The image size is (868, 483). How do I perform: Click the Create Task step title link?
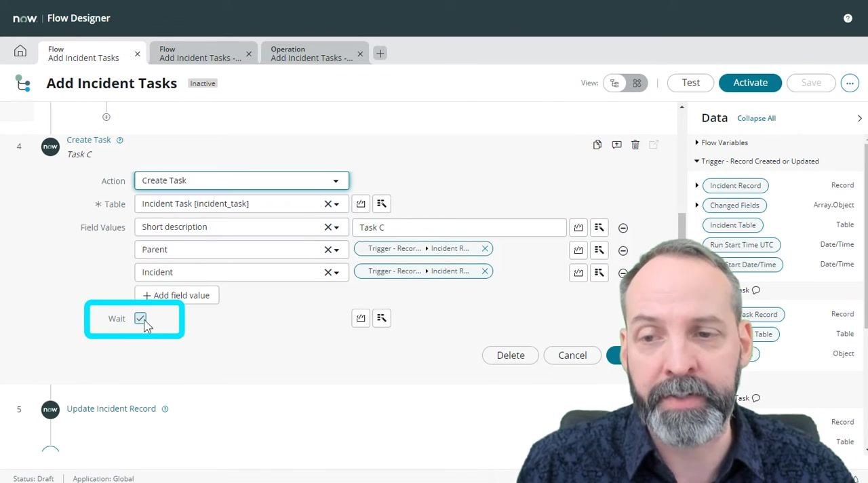click(89, 140)
